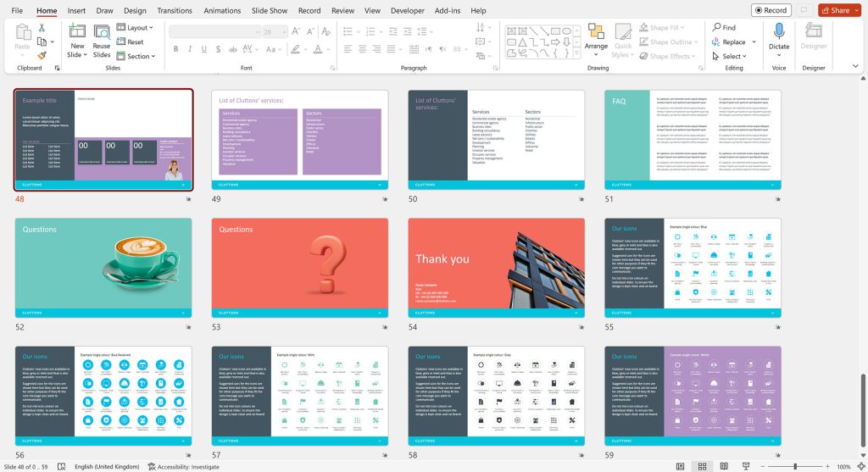Click the fit slide to window icon
This screenshot has width=868, height=472.
861,466
